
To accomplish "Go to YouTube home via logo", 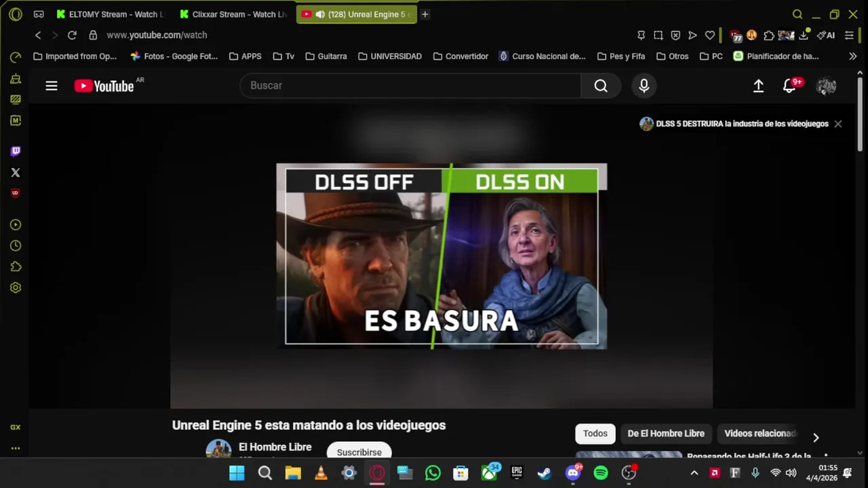I will click(x=104, y=85).
